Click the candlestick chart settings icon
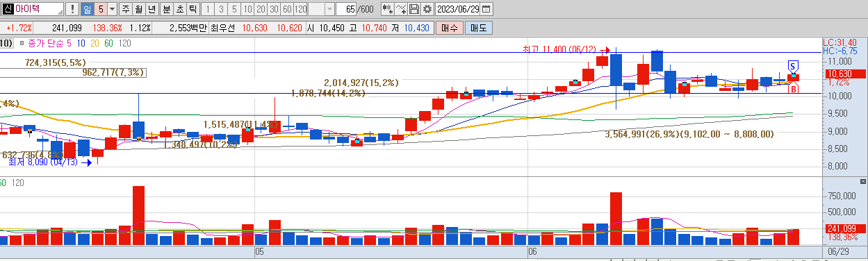868x261 pixels. (x=387, y=9)
